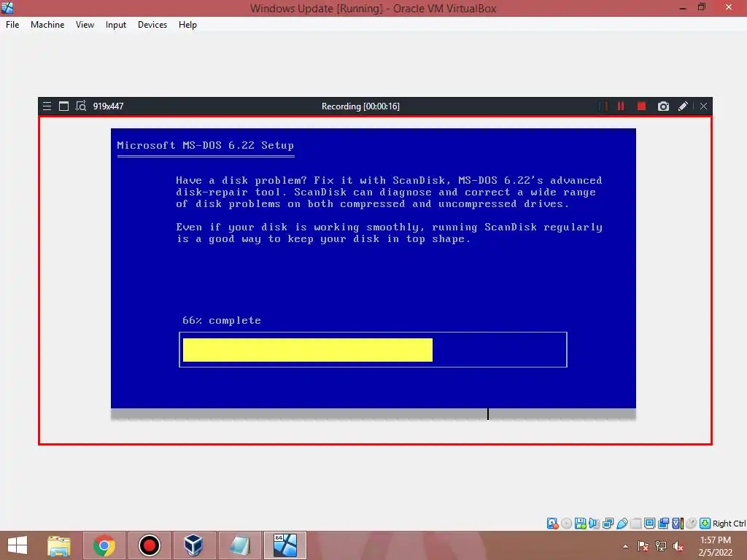Click the Right Ctrl host key indicator
The width and height of the screenshot is (747, 560).
pos(729,524)
